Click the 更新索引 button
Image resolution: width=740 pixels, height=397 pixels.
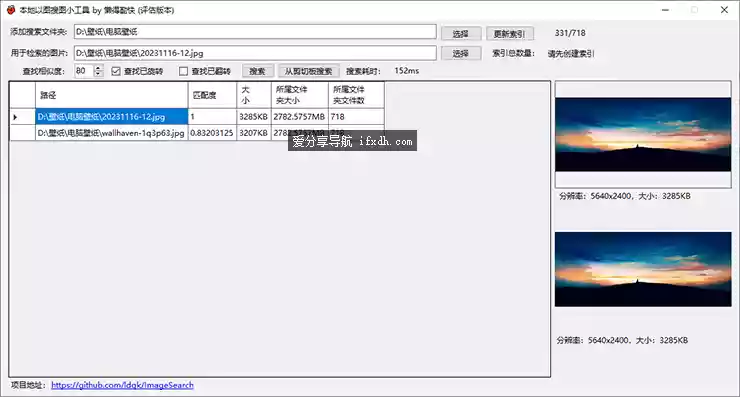coord(509,34)
